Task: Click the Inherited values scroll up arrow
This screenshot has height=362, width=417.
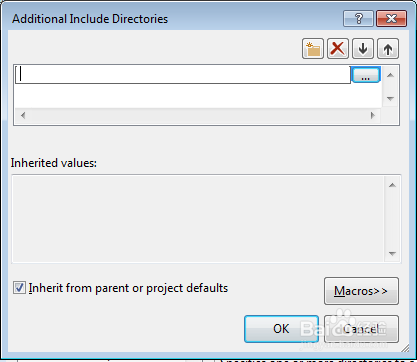Action: click(x=392, y=185)
